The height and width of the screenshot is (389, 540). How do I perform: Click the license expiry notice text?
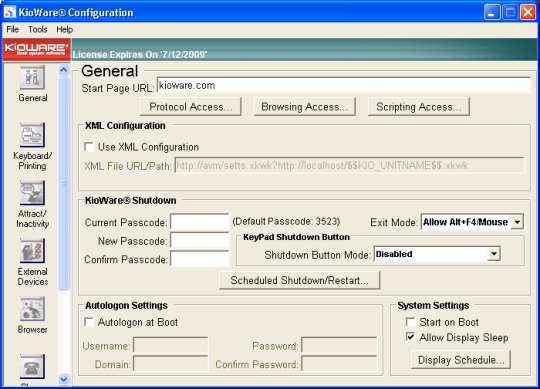[140, 54]
